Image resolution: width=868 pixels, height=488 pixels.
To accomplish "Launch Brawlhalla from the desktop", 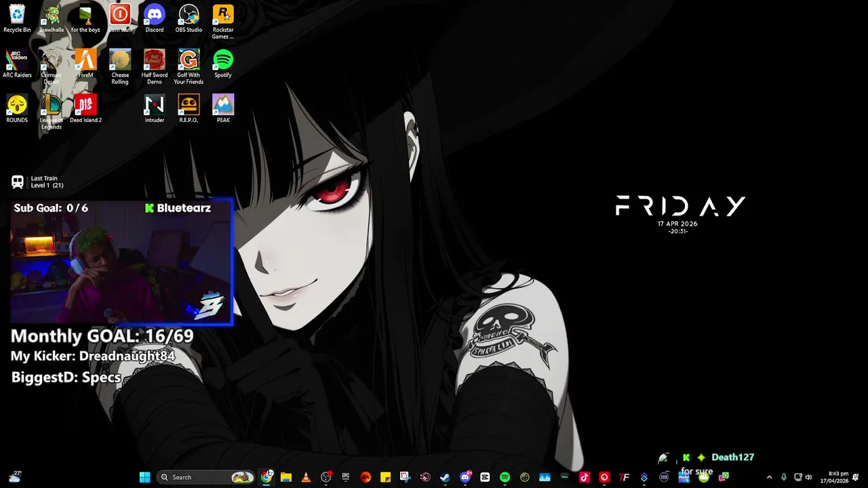I will (51, 18).
